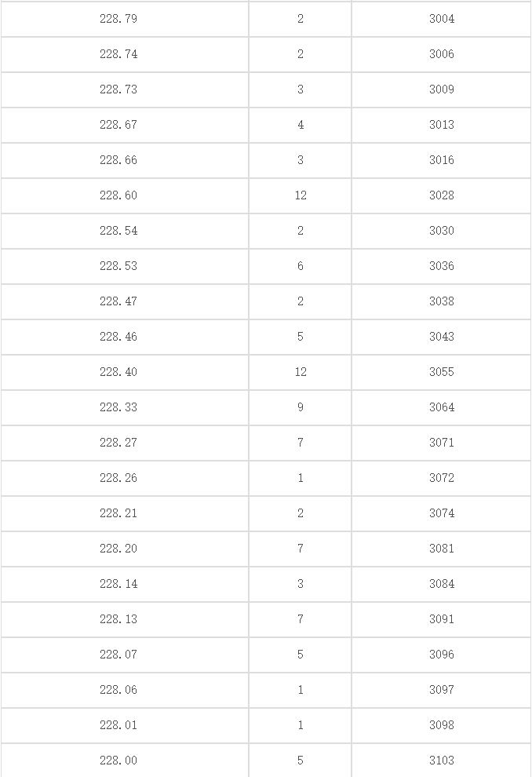Click cumulative count 3055
This screenshot has width=532, height=777.
(x=441, y=372)
